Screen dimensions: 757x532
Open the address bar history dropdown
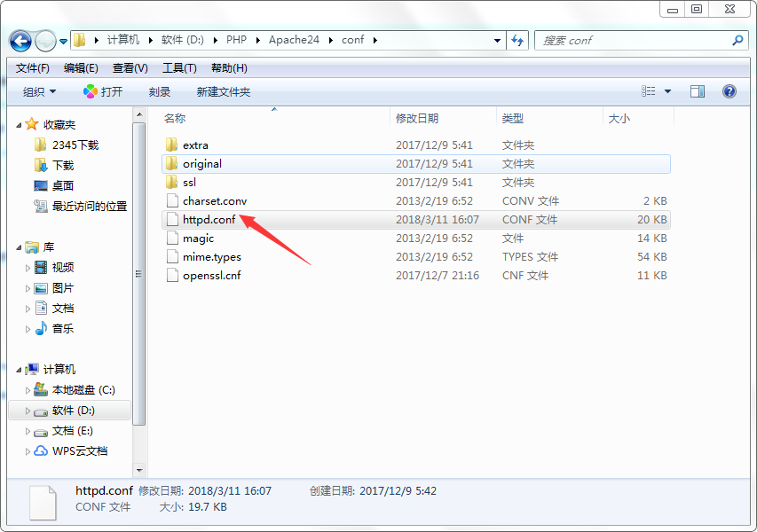[497, 41]
